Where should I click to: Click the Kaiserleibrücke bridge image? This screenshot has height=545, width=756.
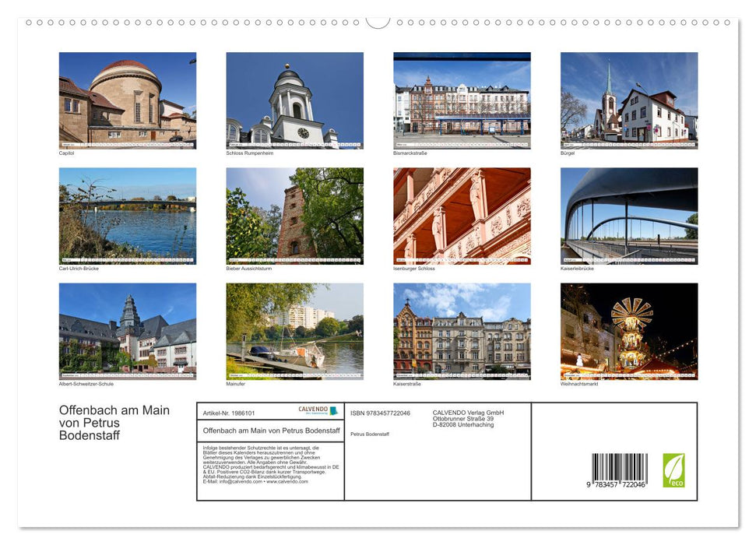[x=628, y=216]
